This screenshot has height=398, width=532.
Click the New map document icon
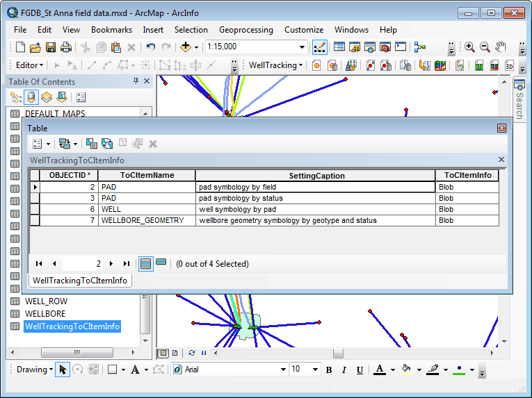point(20,47)
